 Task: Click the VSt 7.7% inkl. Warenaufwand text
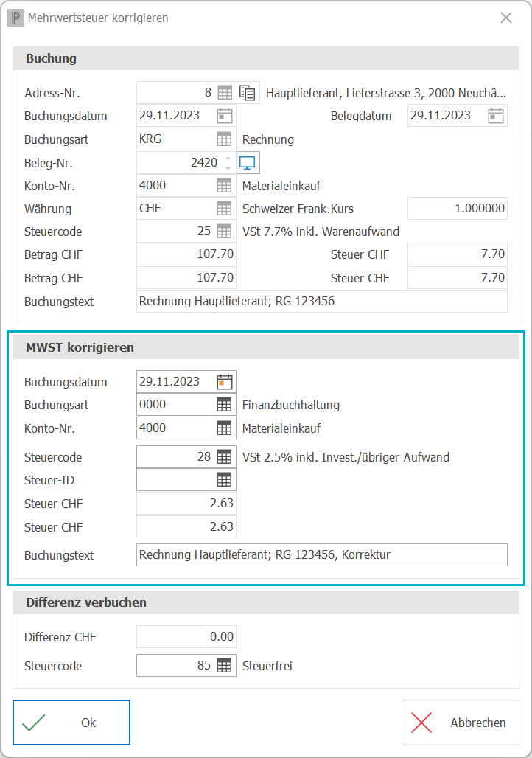click(321, 232)
